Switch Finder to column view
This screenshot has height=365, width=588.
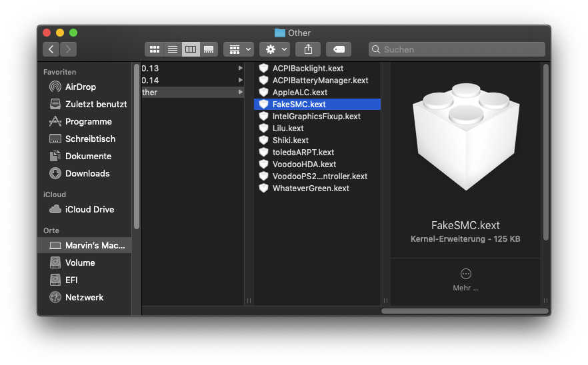tap(191, 49)
